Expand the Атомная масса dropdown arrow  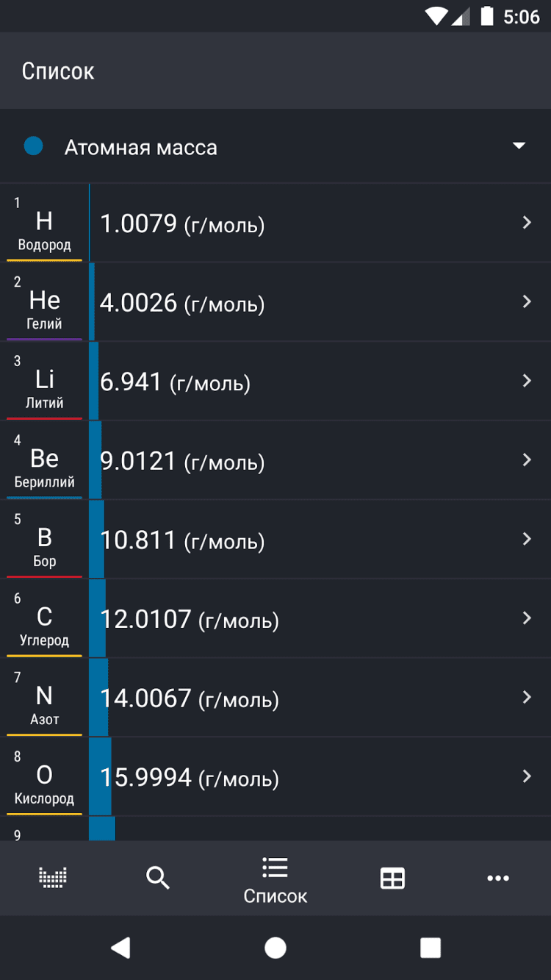(x=519, y=146)
